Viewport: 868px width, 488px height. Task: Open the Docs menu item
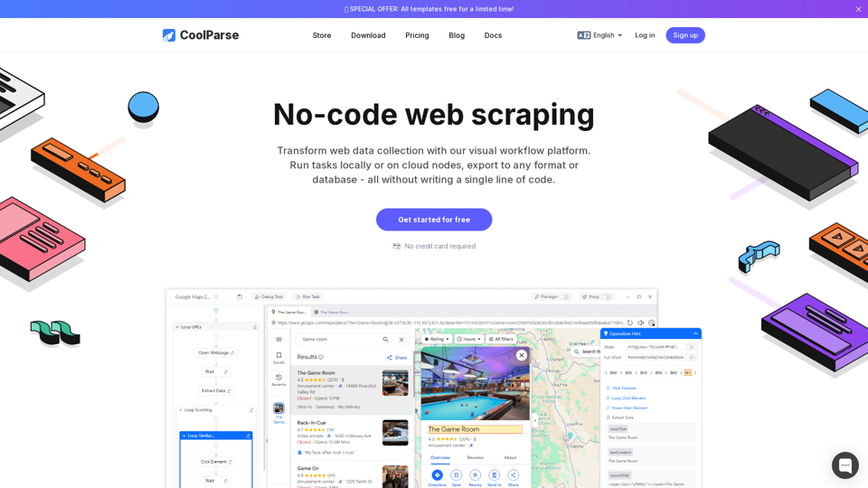click(x=494, y=35)
